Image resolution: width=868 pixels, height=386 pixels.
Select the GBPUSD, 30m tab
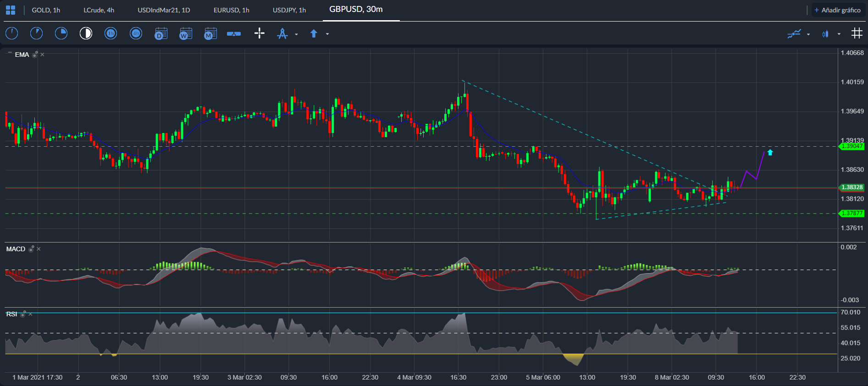tap(356, 9)
